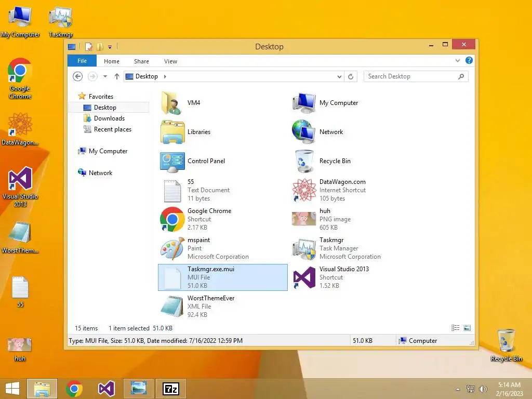Select DataWagon.com internet shortcut in Explorer
The width and height of the screenshot is (532, 399).
[304, 190]
